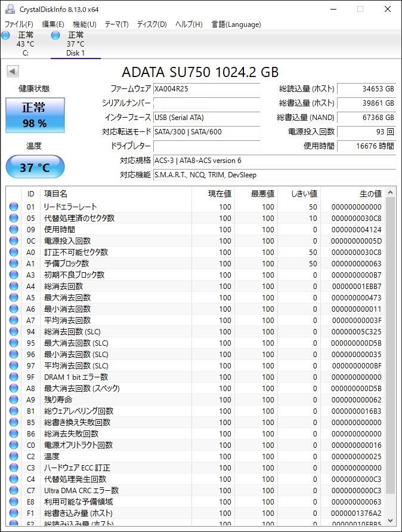Click the total host writes value 39861 GB
Viewport: 402px width, 532px height.
point(366,103)
